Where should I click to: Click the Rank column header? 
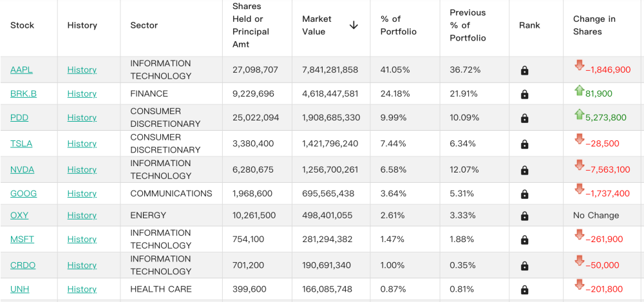529,26
